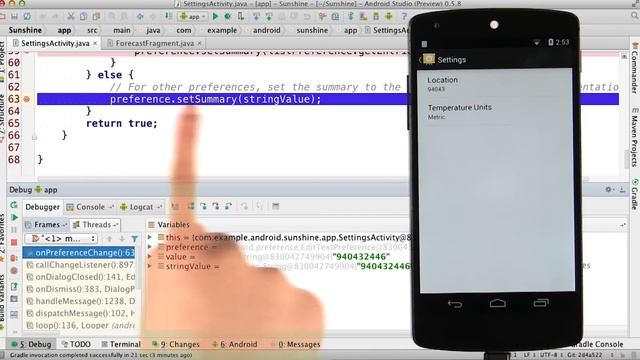
Task: Open the 6: Android tool window
Action: tap(236, 344)
